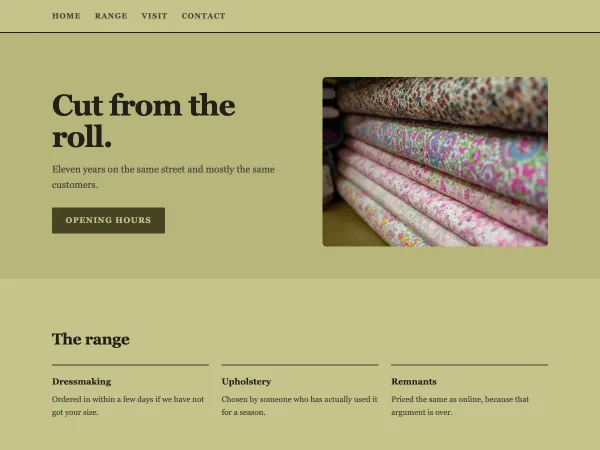Click the 'Eleven years on the same street' tagline

click(x=163, y=177)
